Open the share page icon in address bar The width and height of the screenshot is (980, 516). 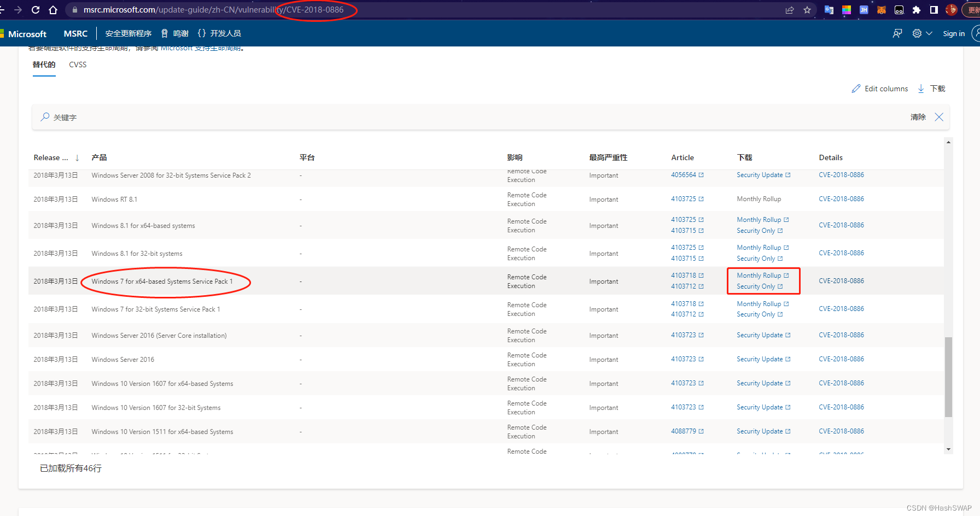(790, 10)
